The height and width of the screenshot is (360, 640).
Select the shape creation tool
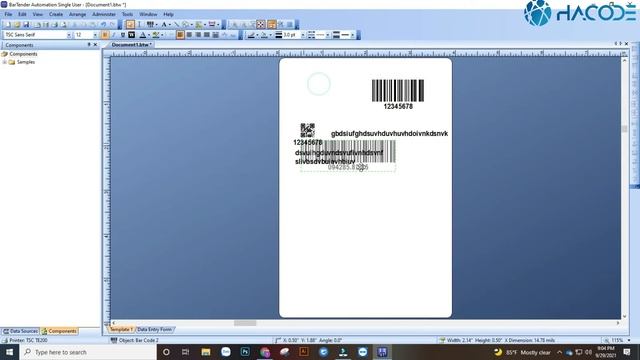pos(185,25)
